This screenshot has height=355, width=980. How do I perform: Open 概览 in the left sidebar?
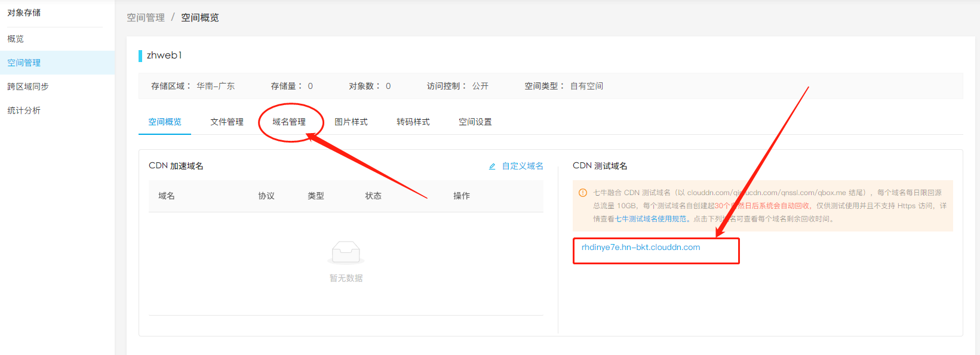(x=16, y=39)
